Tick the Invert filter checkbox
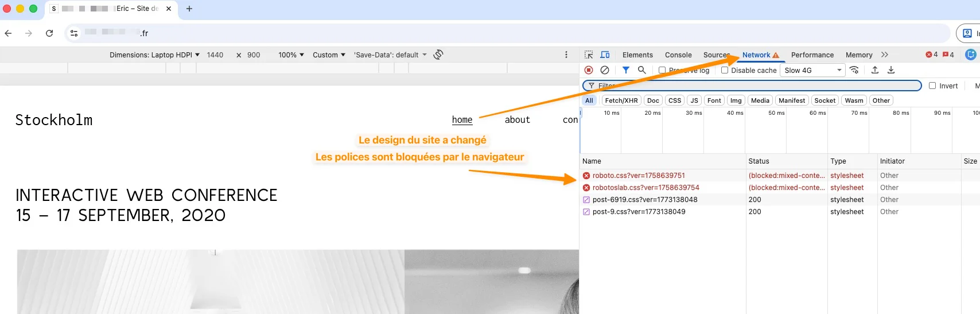Image resolution: width=980 pixels, height=314 pixels. [932, 86]
